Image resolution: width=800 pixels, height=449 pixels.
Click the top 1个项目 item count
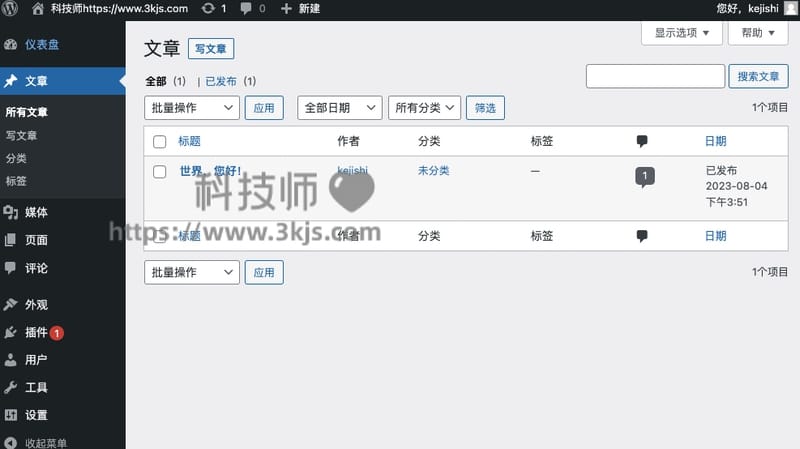pyautogui.click(x=769, y=108)
